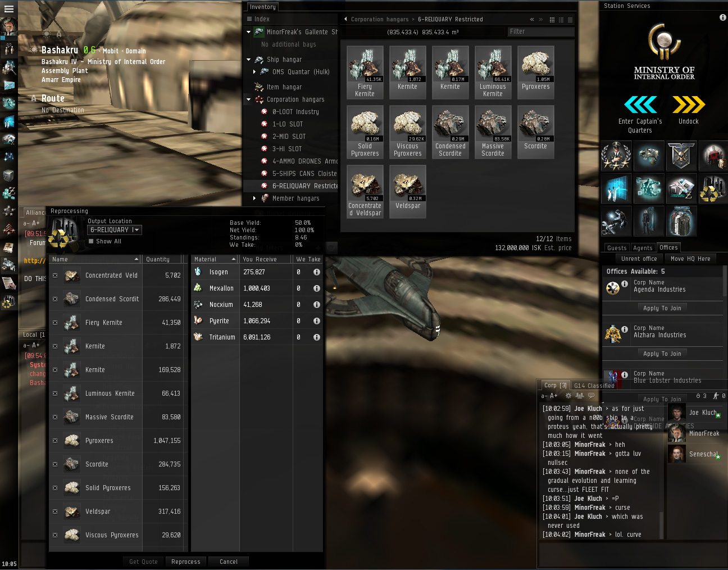Image resolution: width=728 pixels, height=570 pixels.
Task: Switch to the Guests tab
Action: (x=617, y=248)
